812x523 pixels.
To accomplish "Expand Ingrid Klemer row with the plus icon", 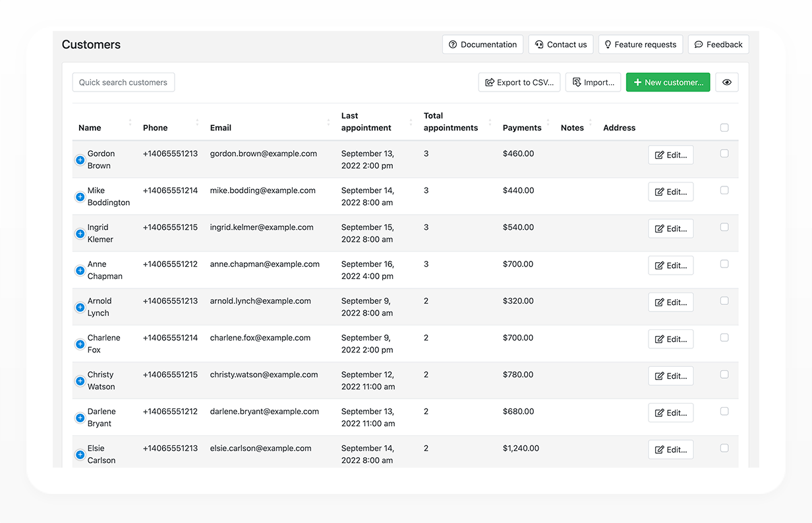I will coord(80,234).
